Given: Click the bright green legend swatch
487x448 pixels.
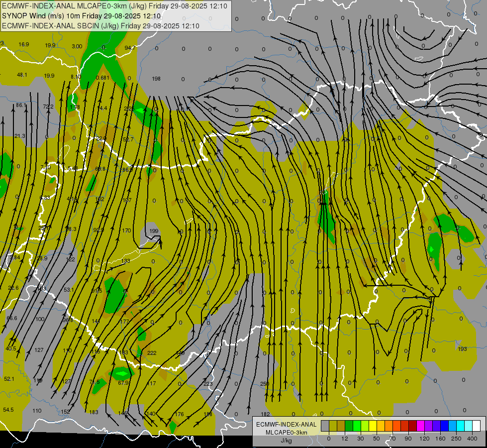Looking at the screenshot, I should pos(357,426).
